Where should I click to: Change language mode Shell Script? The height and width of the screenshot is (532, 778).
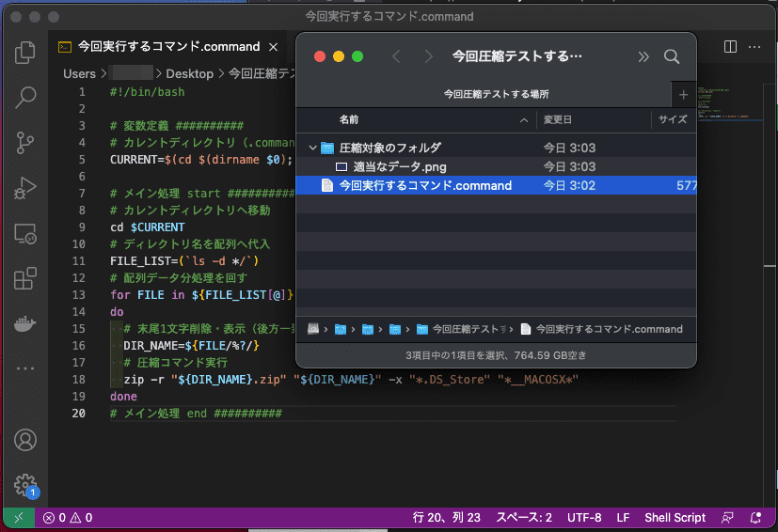[675, 518]
